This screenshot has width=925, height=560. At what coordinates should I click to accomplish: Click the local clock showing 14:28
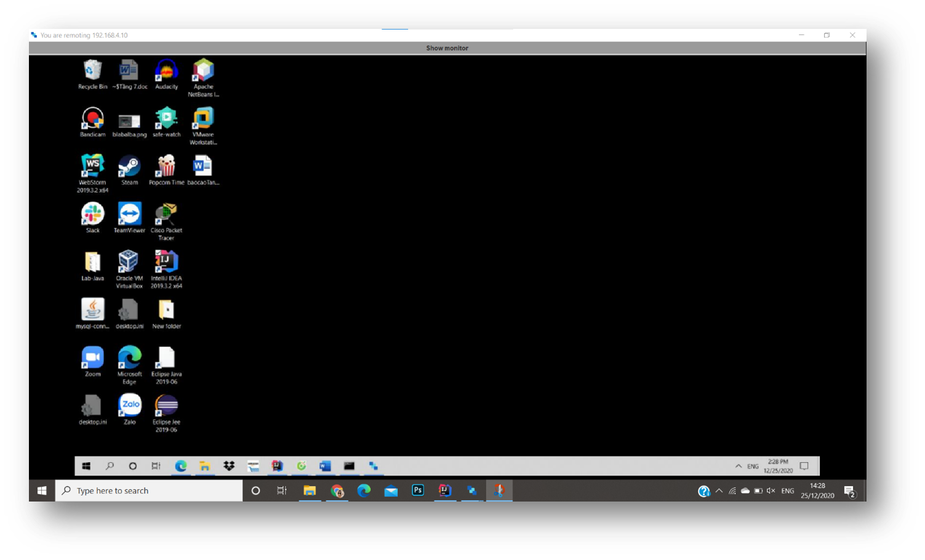coord(817,490)
